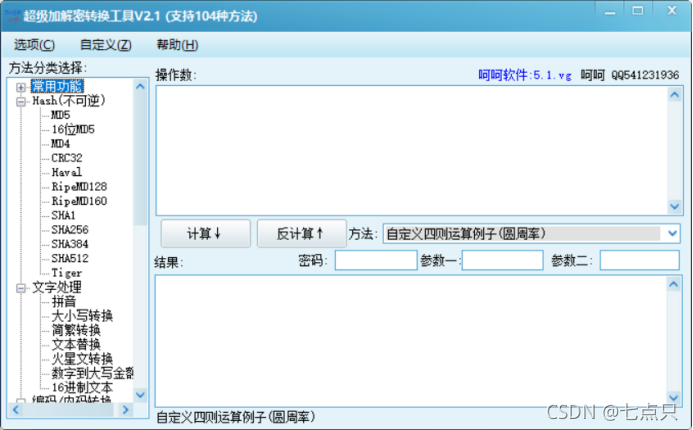Minimize the window
The width and height of the screenshot is (693, 430).
click(x=610, y=12)
